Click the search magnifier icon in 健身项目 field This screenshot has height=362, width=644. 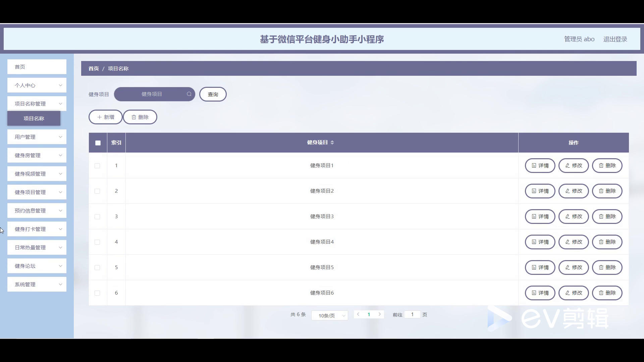pos(189,94)
